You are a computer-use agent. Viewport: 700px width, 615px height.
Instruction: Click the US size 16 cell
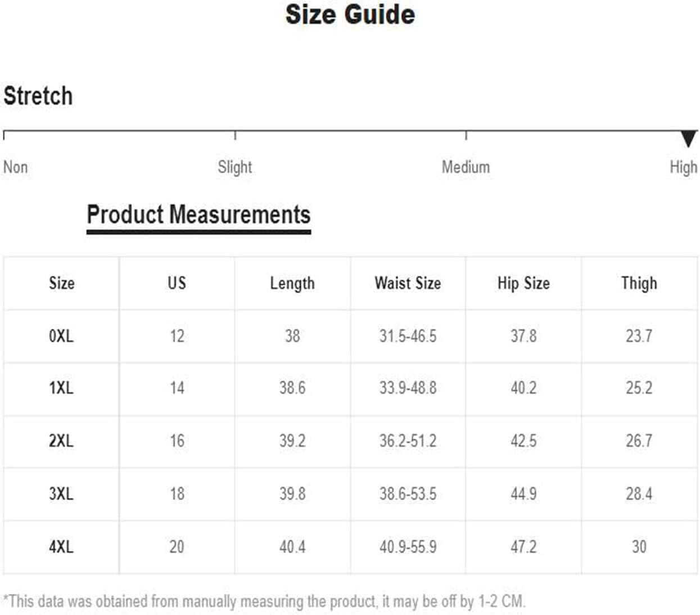click(177, 441)
